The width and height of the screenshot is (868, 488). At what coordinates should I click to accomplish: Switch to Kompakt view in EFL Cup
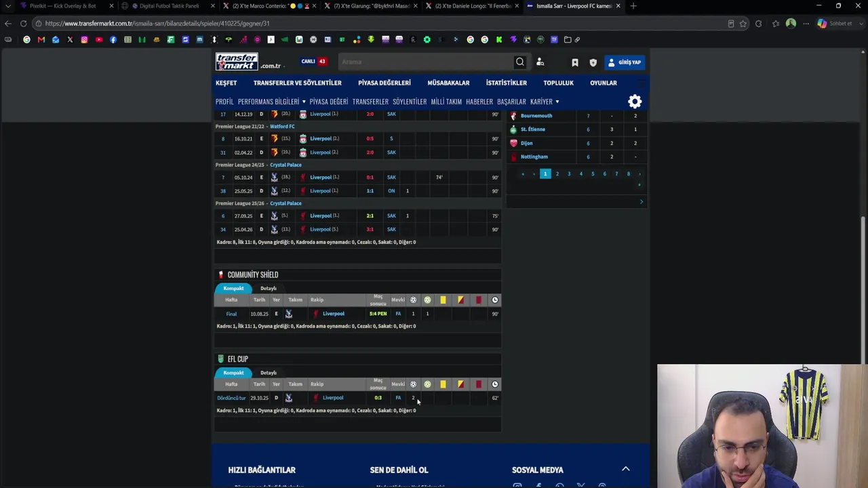233,373
